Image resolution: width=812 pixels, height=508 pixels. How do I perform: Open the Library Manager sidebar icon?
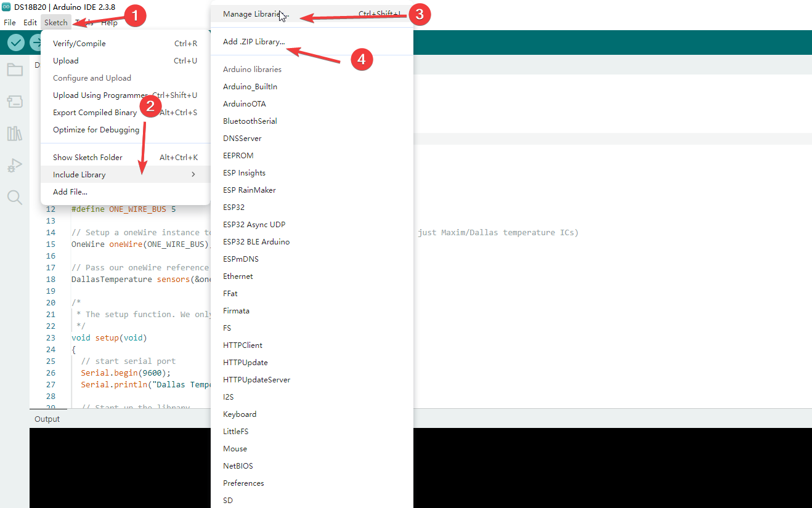click(15, 134)
